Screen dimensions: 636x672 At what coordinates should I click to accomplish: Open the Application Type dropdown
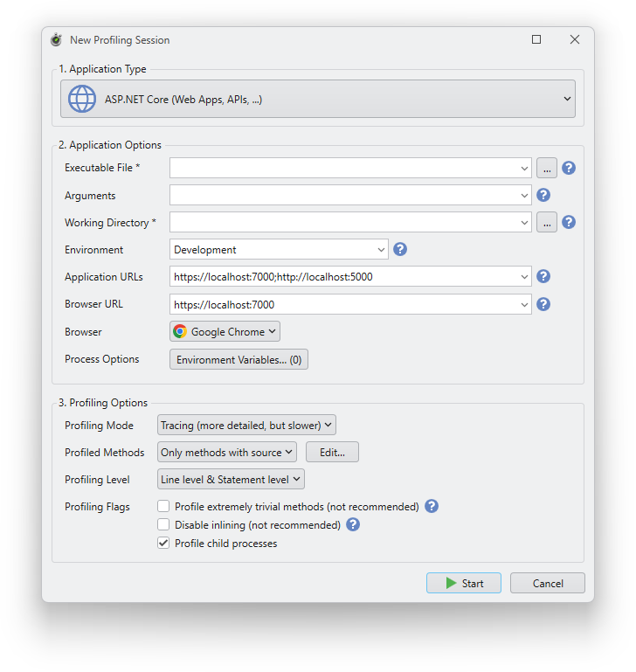318,99
